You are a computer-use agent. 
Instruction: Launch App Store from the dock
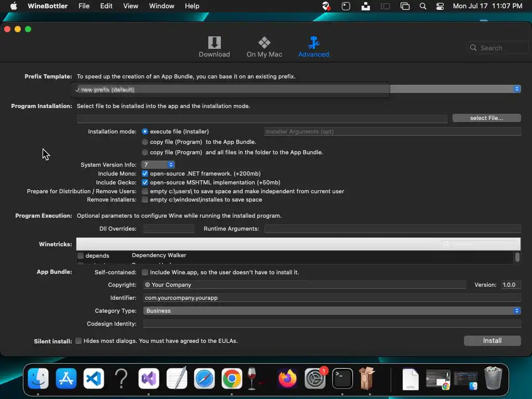(66, 378)
